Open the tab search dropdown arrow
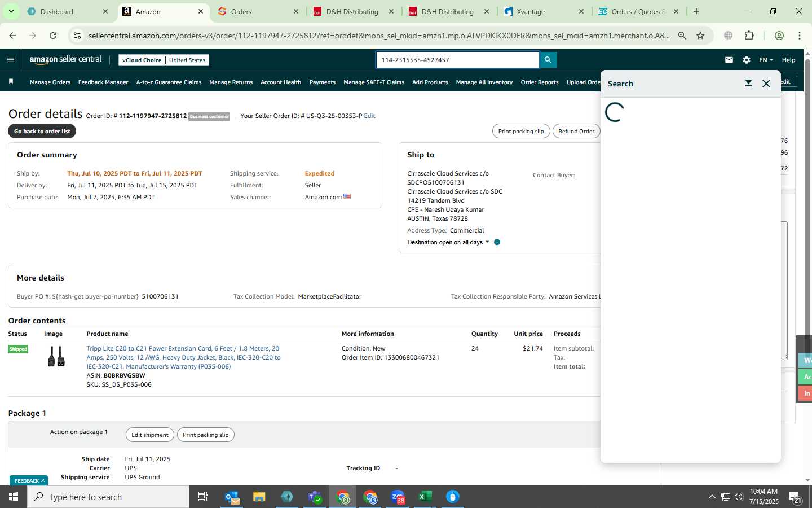The width and height of the screenshot is (812, 508). click(11, 11)
